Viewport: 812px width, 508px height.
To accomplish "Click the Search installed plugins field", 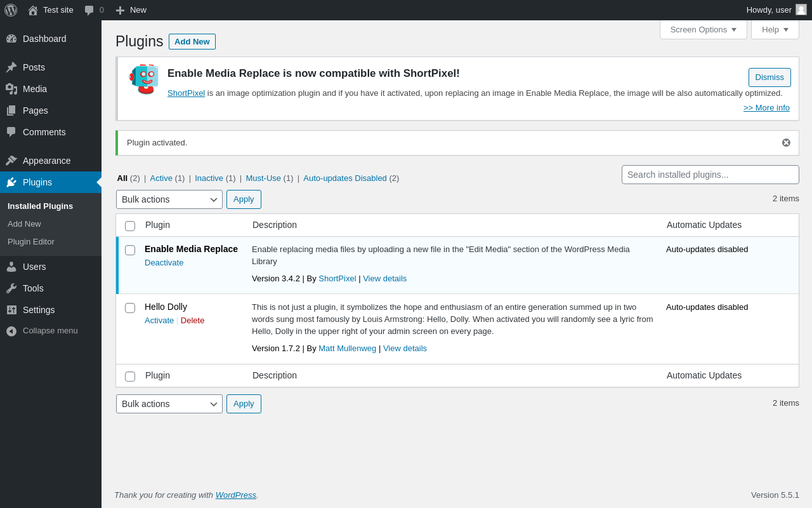I will [710, 175].
